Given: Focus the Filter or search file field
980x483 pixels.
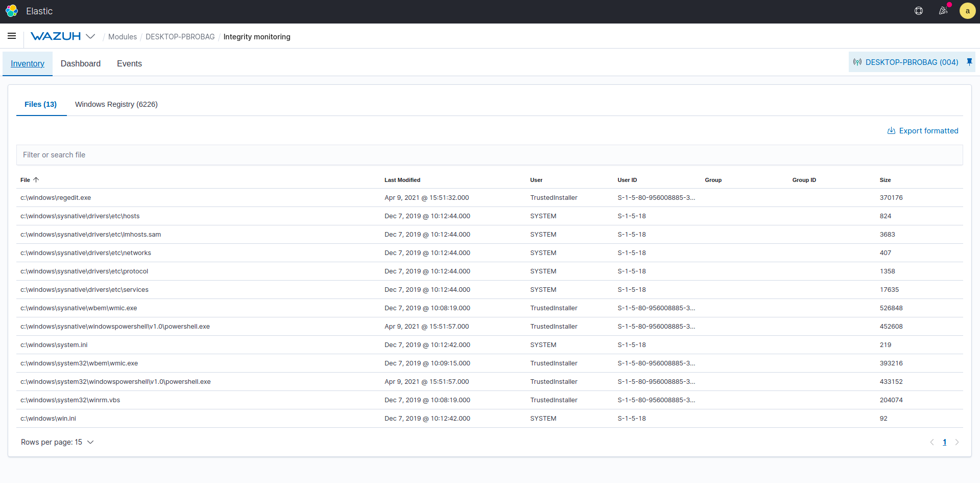Looking at the screenshot, I should tap(490, 155).
